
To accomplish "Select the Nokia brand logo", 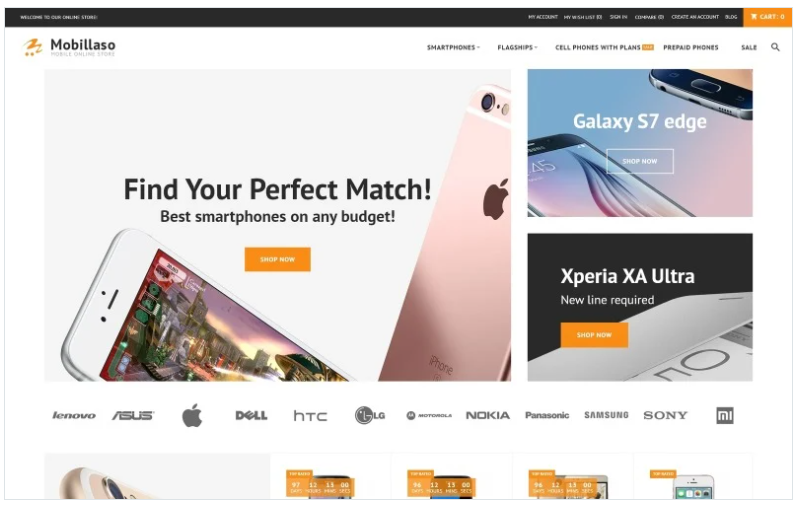I will pyautogui.click(x=488, y=415).
